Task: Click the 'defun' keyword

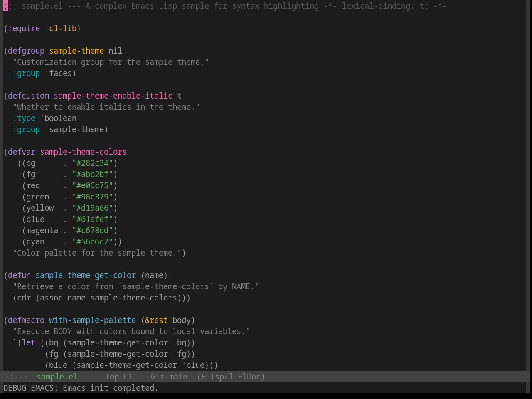Action: tap(19, 275)
